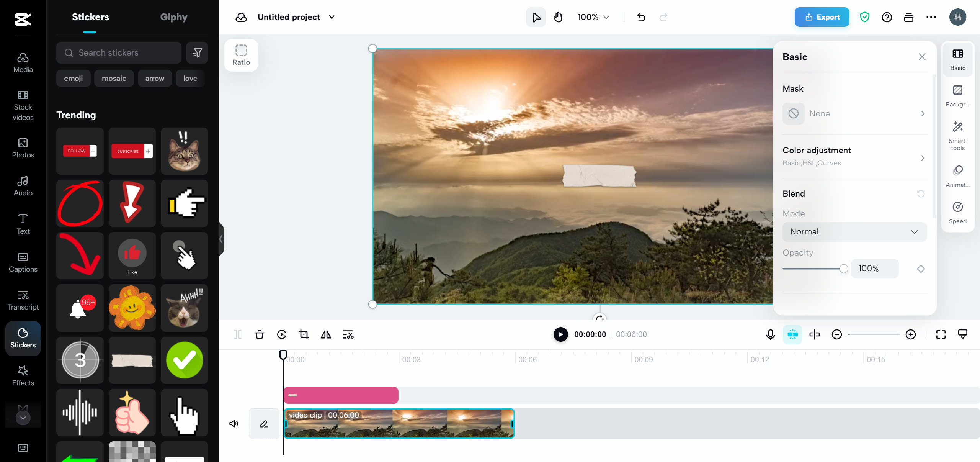Click the Mirror/Flip icon above the timeline
Viewport: 980px width, 462px height.
(x=325, y=334)
